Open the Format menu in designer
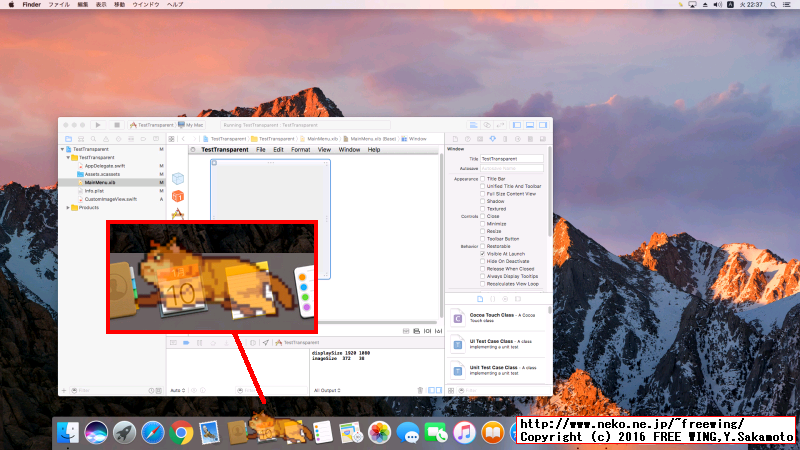800x450 pixels. (301, 149)
